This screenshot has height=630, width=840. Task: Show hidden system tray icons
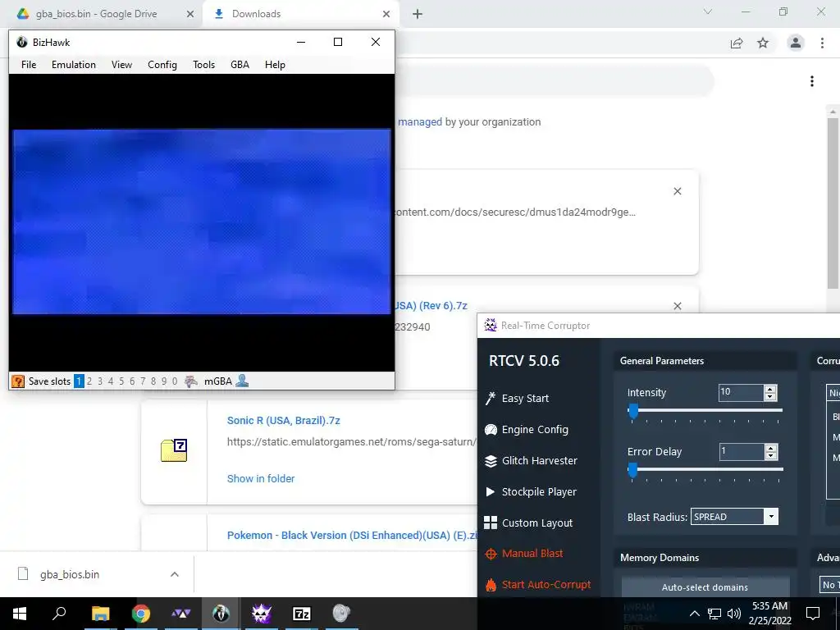(x=694, y=614)
